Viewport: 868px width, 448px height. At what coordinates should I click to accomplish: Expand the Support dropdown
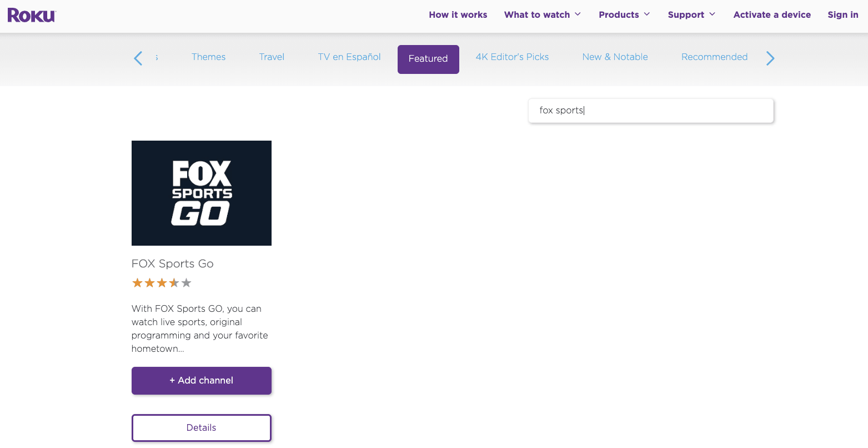click(x=691, y=15)
